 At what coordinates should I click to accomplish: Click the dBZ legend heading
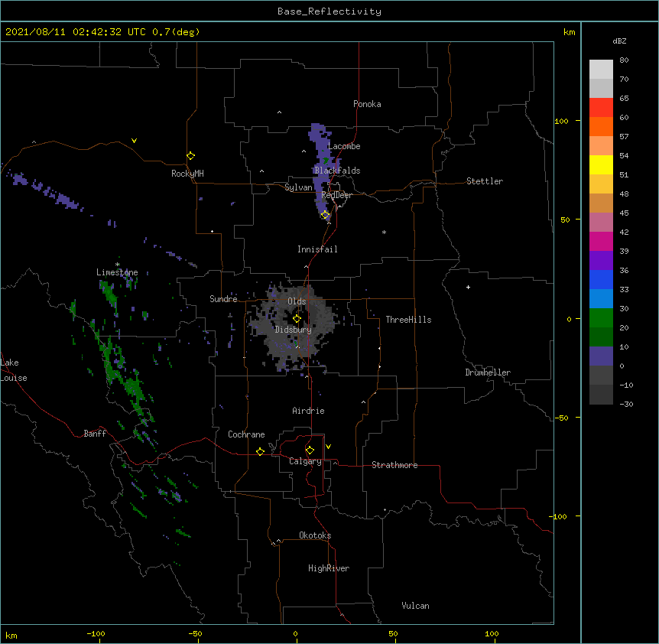click(x=619, y=41)
